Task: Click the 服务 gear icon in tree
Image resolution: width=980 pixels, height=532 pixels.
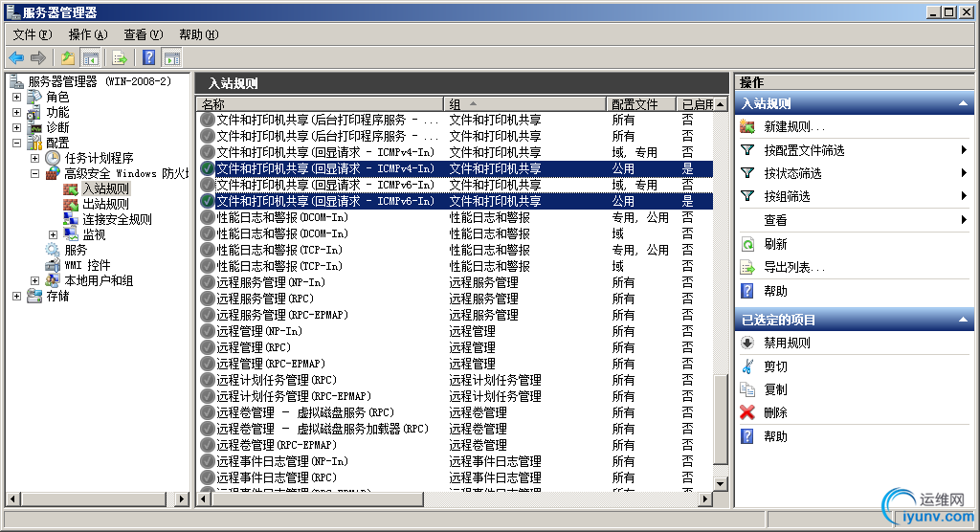Action: pyautogui.click(x=53, y=250)
